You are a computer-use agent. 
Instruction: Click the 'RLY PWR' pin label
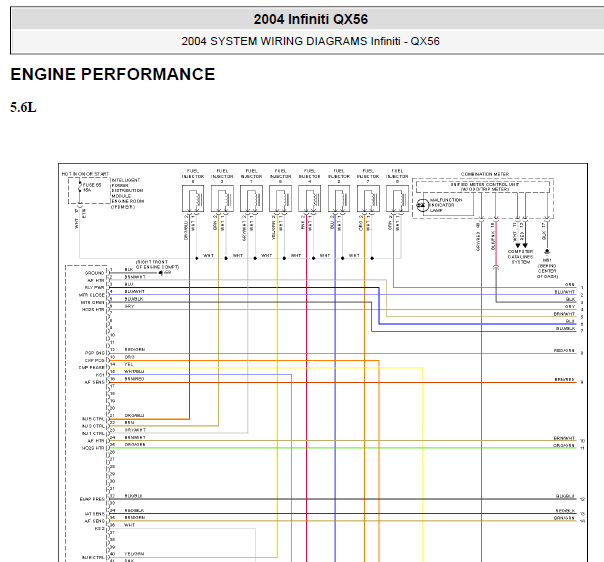[x=94, y=288]
